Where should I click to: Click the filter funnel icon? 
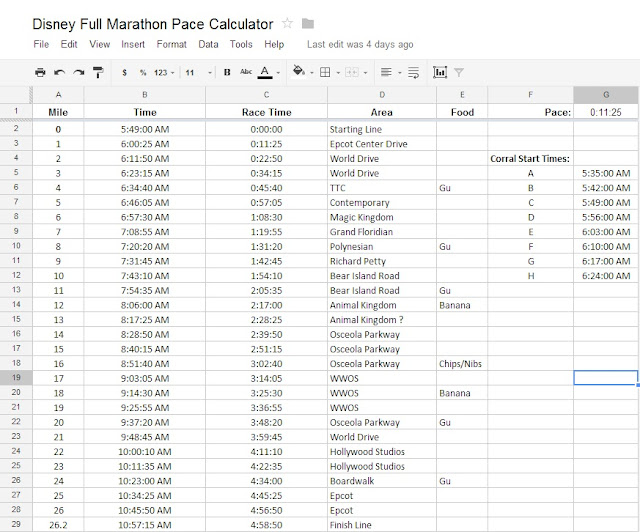point(459,73)
